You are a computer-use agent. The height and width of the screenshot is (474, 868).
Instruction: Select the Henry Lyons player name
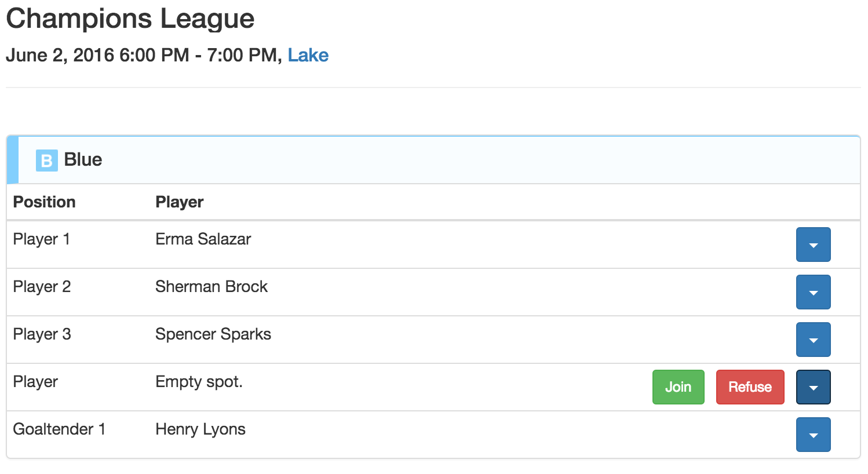pyautogui.click(x=200, y=429)
